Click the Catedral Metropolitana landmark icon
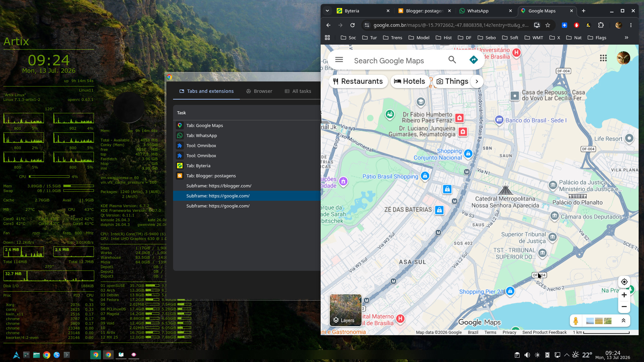644x362 pixels. click(x=505, y=189)
